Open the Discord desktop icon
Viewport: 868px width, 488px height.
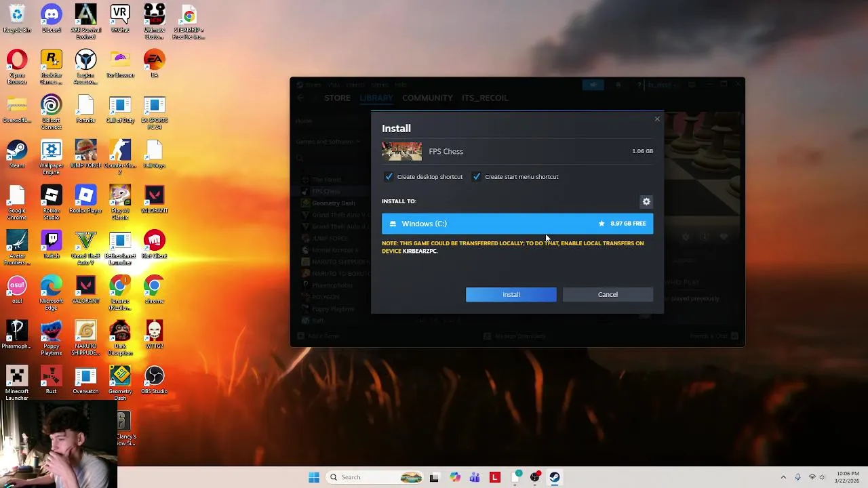click(52, 18)
